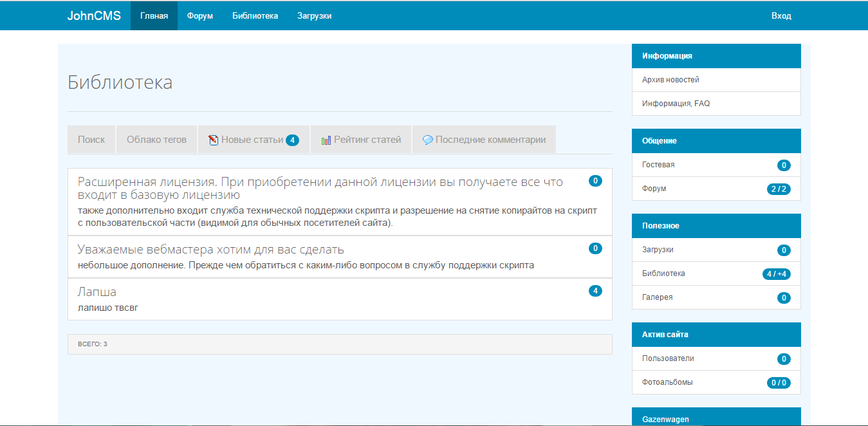This screenshot has width=868, height=426.
Task: Select the Облако тегов tab
Action: (x=156, y=140)
